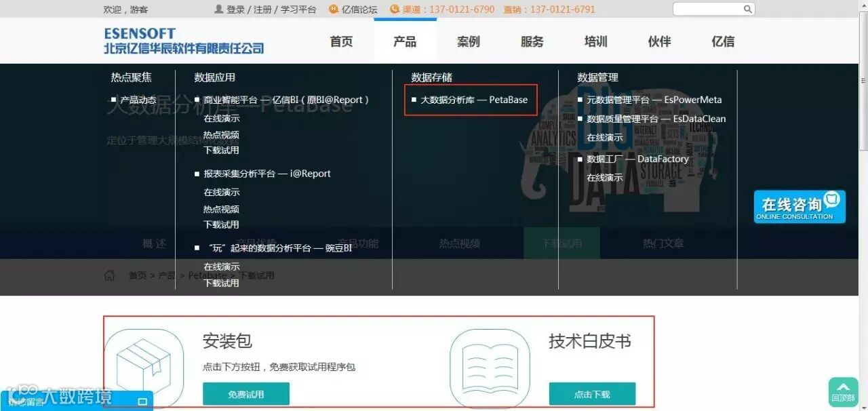Viewport: 868px width, 411px height.
Task: Open the 伙伴 nav item
Action: (659, 41)
